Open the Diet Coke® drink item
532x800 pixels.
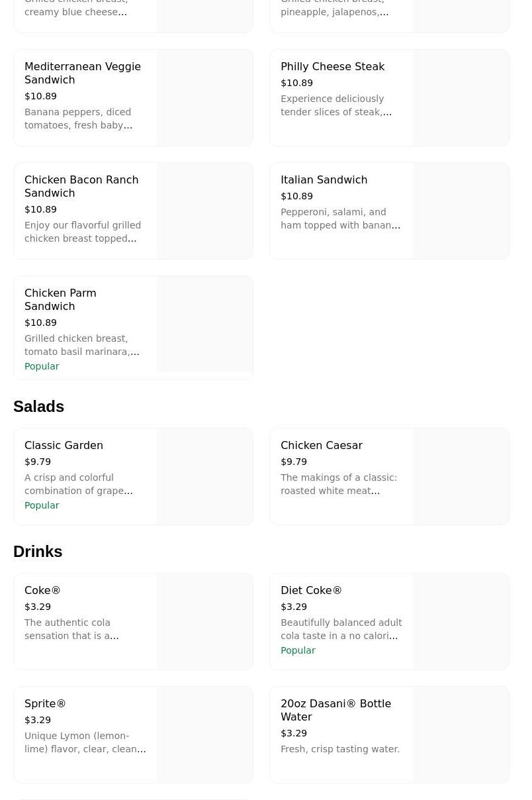pyautogui.click(x=311, y=590)
